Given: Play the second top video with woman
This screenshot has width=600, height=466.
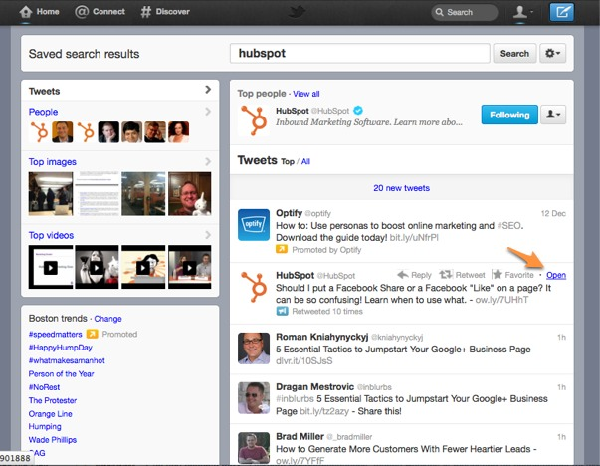Looking at the screenshot, I should pos(97,267).
